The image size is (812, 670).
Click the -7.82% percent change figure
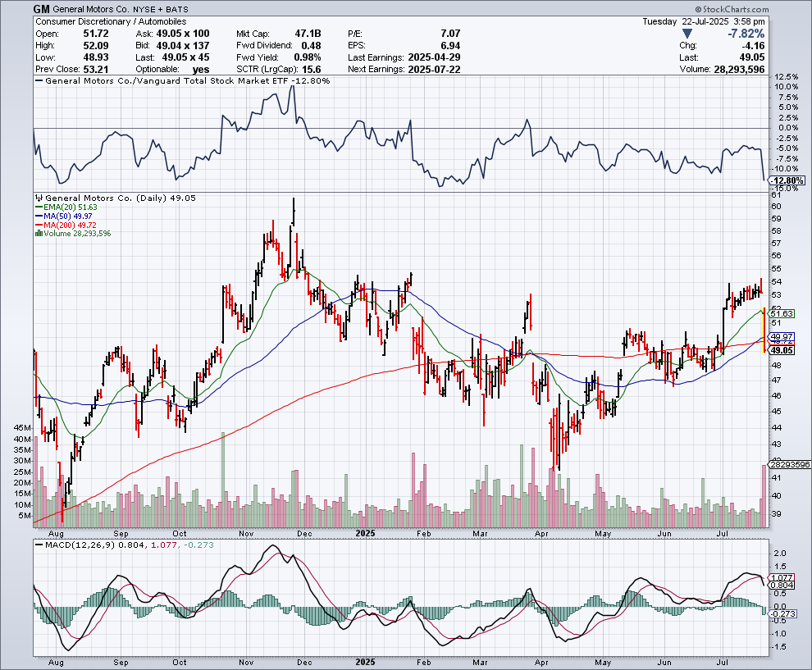(x=746, y=34)
